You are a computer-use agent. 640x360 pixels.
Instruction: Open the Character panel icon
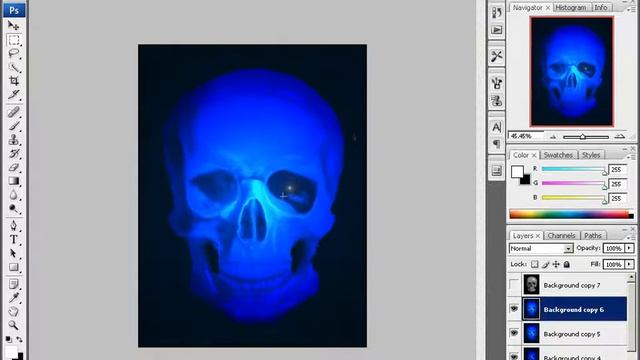click(x=497, y=127)
